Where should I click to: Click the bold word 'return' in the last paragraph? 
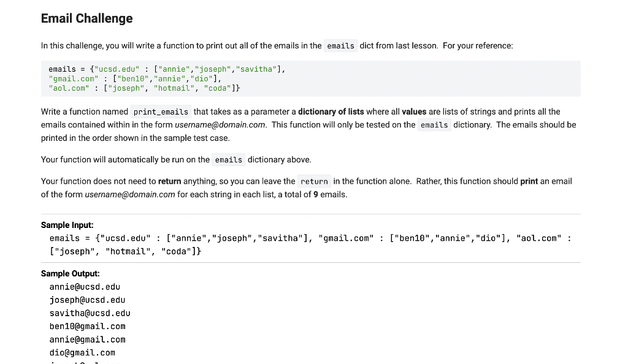[169, 181]
